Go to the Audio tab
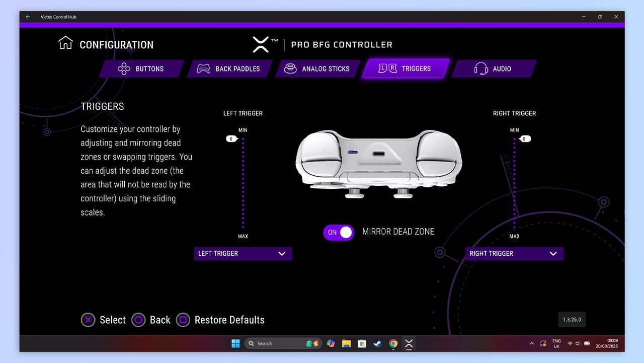This screenshot has width=644, height=363. pos(494,69)
